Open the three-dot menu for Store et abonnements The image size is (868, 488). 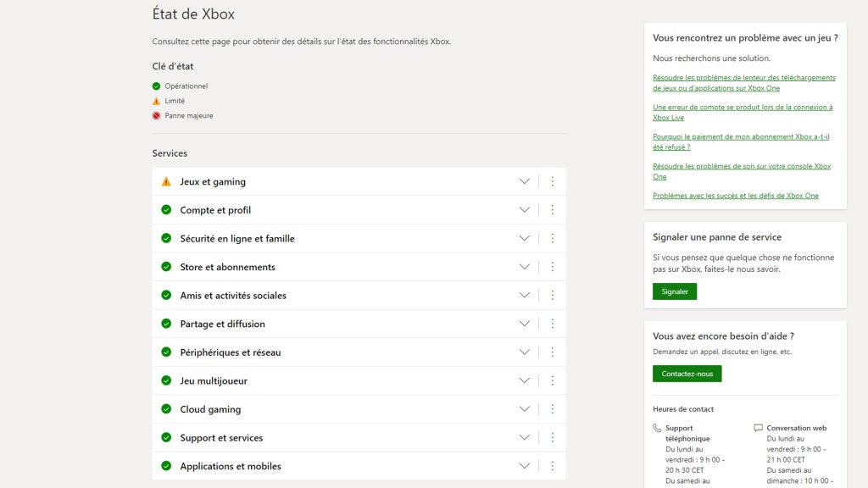553,266
